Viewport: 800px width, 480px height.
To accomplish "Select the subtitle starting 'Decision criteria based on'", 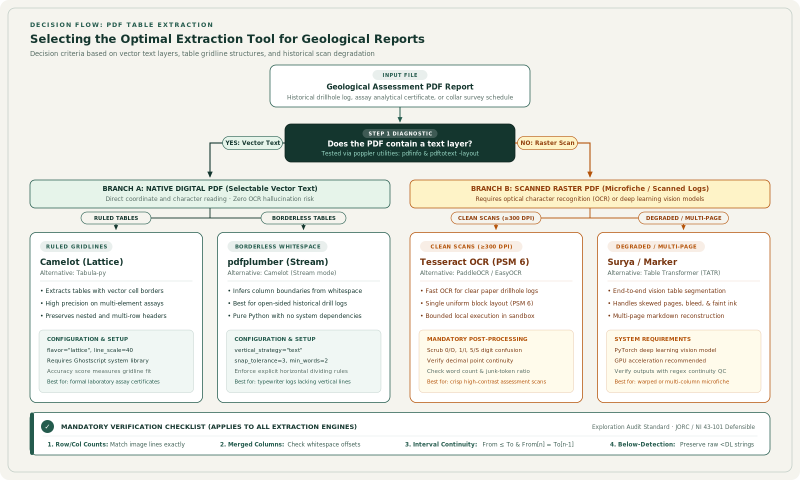I will click(x=202, y=54).
